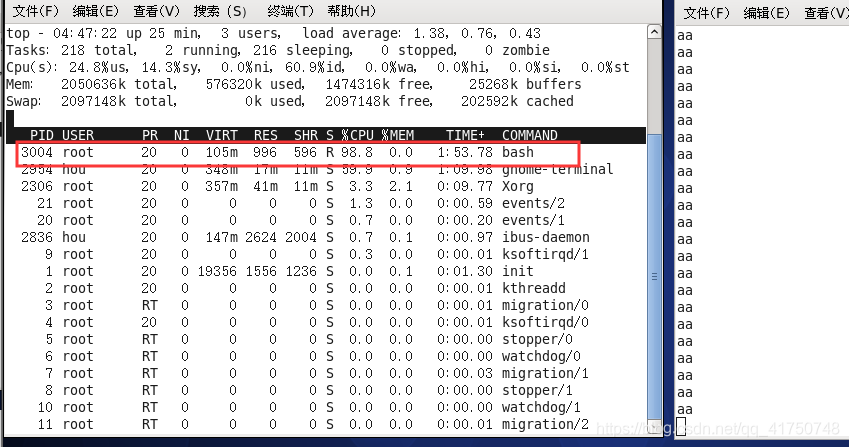Image resolution: width=849 pixels, height=447 pixels.
Task: Click the scrollbar up arrow in the top terminal
Action: (654, 32)
